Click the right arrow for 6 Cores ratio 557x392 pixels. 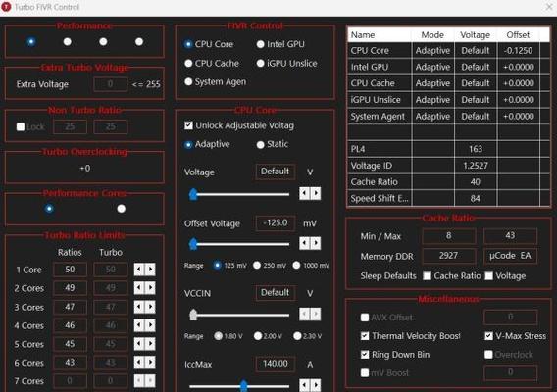[x=150, y=363]
